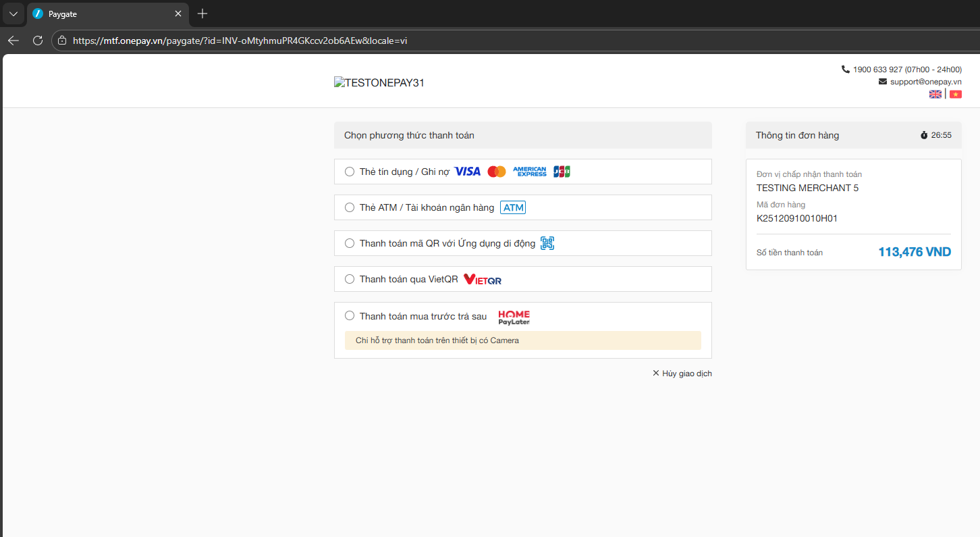Screen dimensions: 980x537
Task: Click the American Express logo
Action: [530, 172]
